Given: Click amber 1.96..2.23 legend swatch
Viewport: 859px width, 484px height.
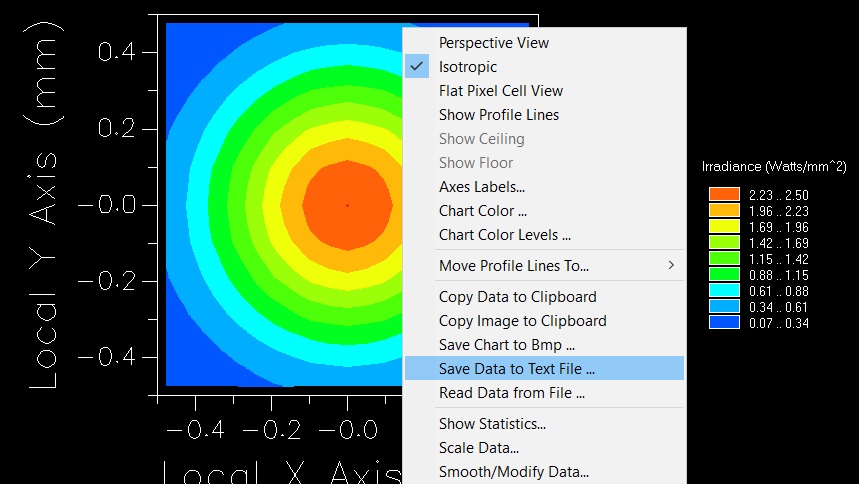Looking at the screenshot, I should (724, 210).
